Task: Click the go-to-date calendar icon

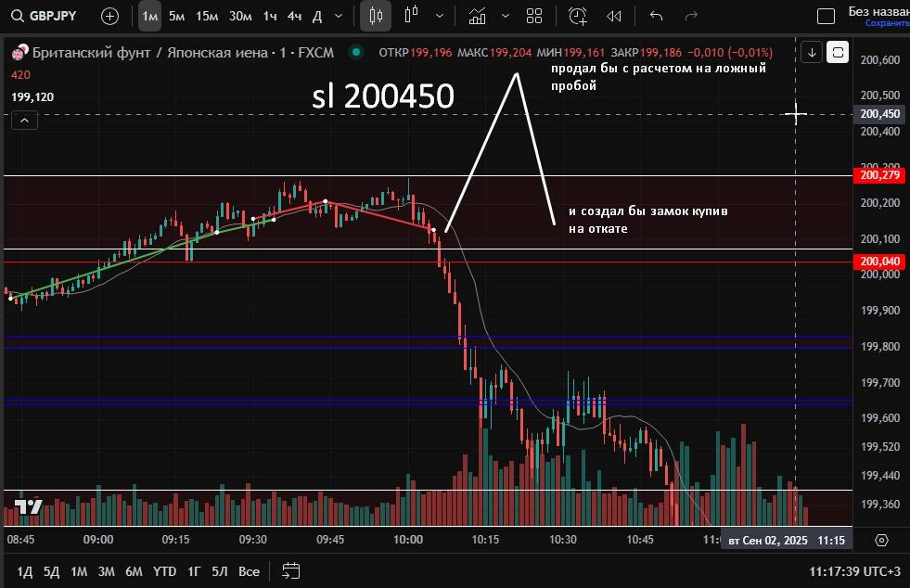Action: (291, 570)
